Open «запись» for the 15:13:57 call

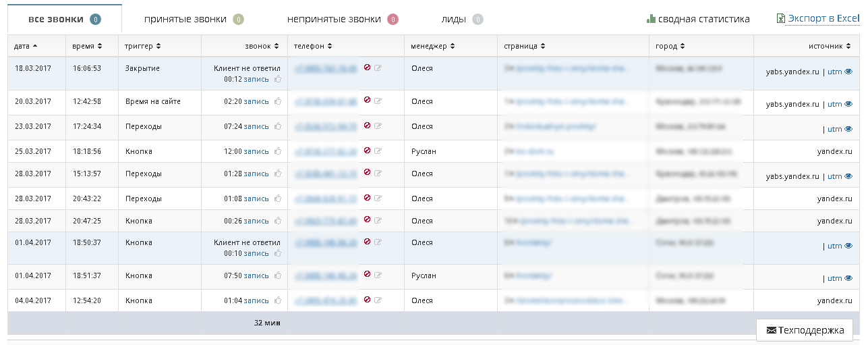pyautogui.click(x=256, y=174)
